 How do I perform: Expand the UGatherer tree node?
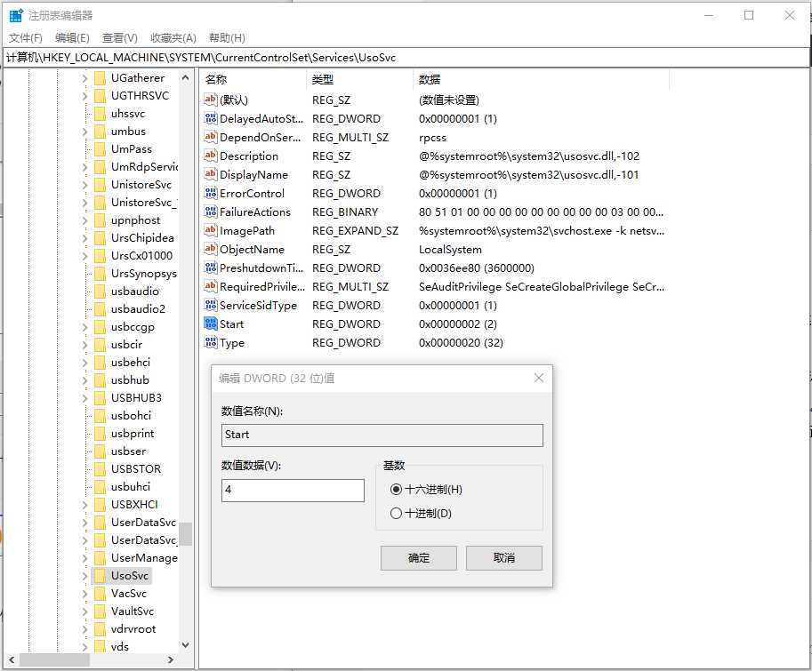tap(84, 78)
